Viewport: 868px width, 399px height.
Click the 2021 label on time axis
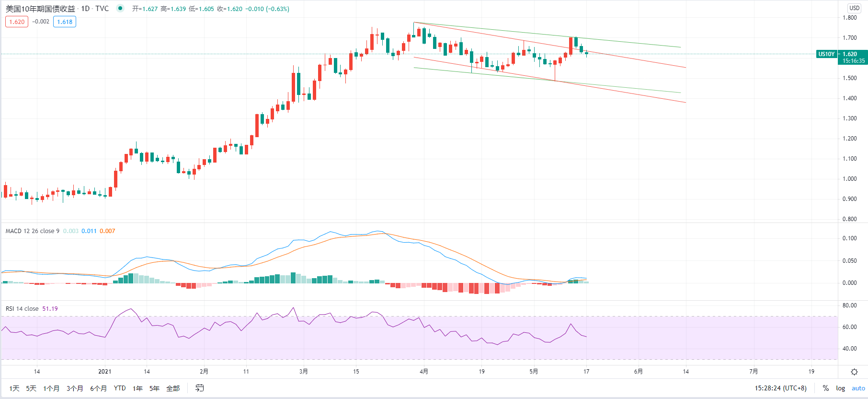(104, 371)
